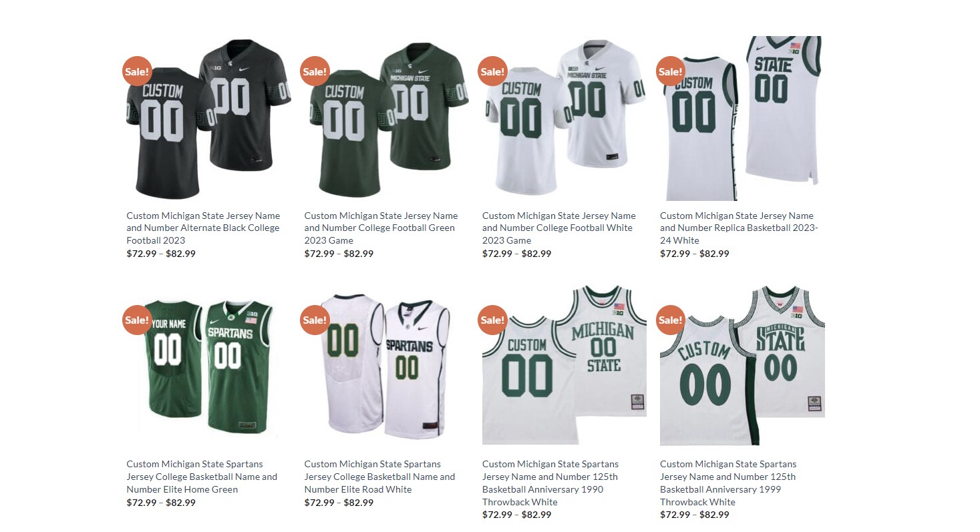
Task: Open the Replica Basketball 2023-24 White jersey image
Action: [x=742, y=119]
